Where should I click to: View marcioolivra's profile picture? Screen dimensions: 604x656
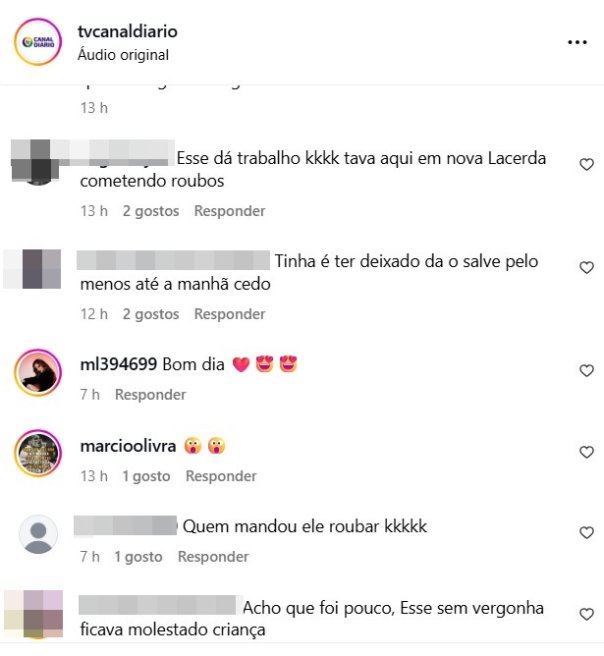pyautogui.click(x=38, y=453)
